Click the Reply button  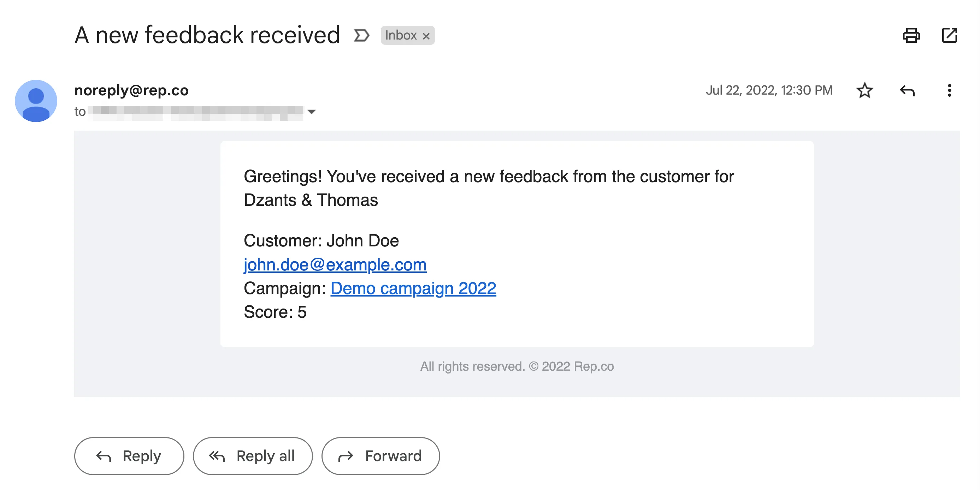(x=129, y=456)
